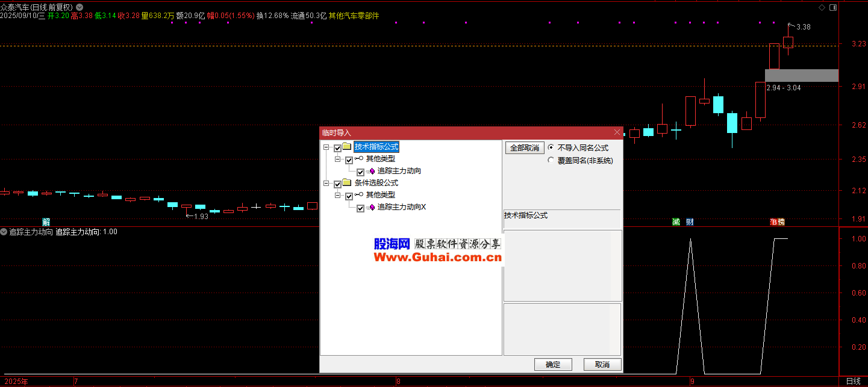Select the 技术指标公式 tree label
The height and width of the screenshot is (387, 868).
pyautogui.click(x=376, y=147)
